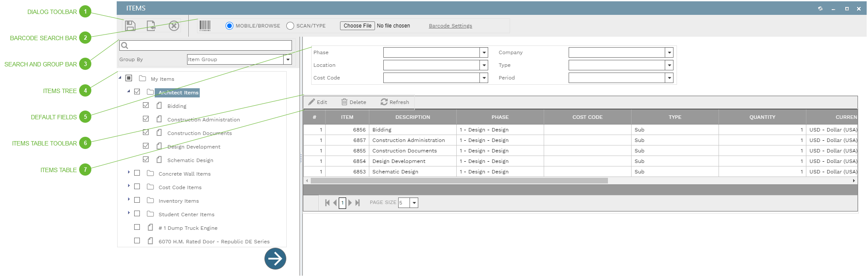Click the items table horizontal scrollbar
The height and width of the screenshot is (277, 868).
click(x=459, y=180)
